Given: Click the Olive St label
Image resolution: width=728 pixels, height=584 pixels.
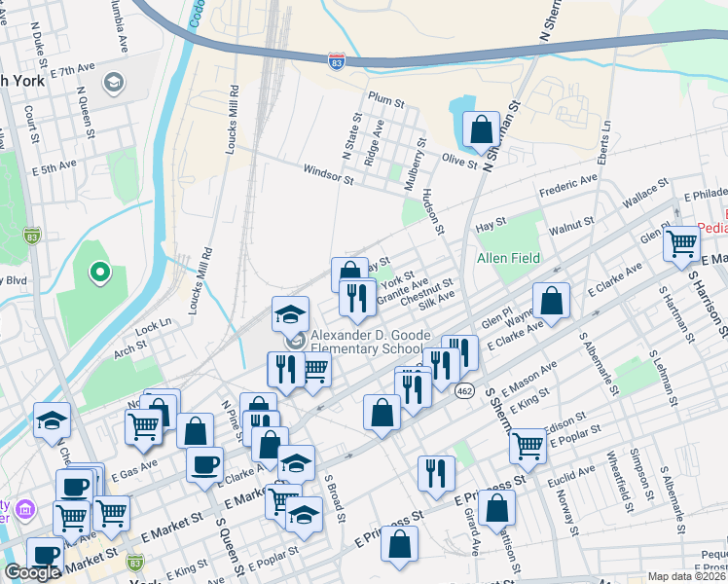Looking at the screenshot, I should (459, 162).
